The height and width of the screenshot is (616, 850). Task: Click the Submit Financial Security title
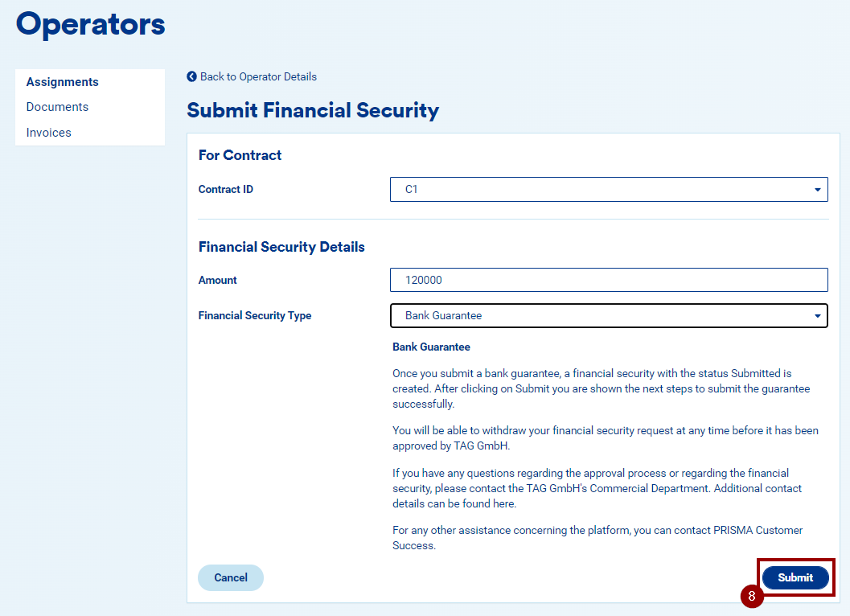(x=313, y=110)
